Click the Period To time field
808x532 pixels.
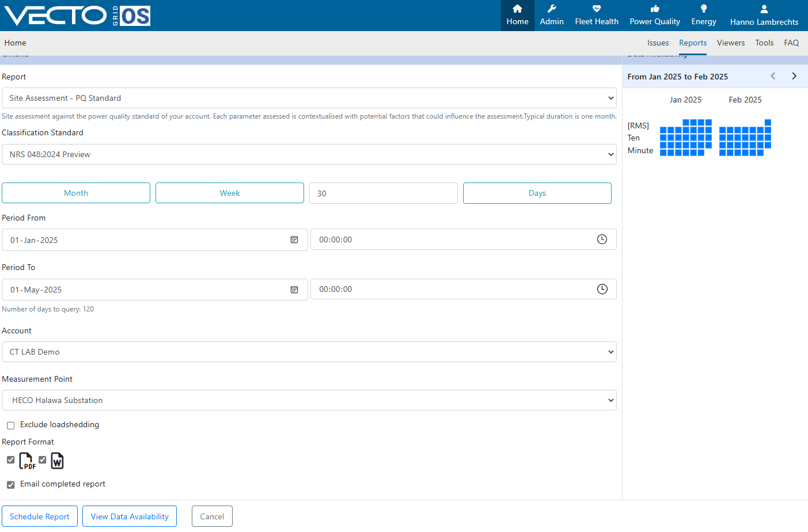pos(464,289)
